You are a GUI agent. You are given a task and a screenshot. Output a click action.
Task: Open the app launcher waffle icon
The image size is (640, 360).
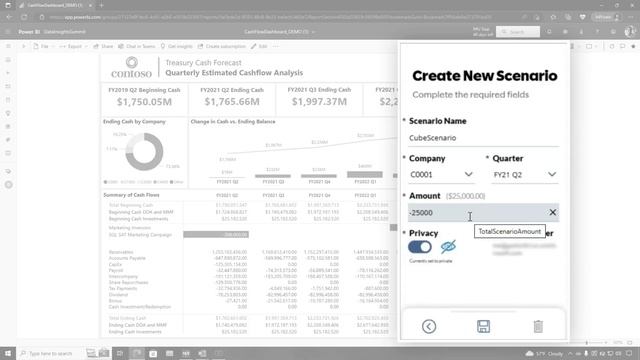point(8,32)
